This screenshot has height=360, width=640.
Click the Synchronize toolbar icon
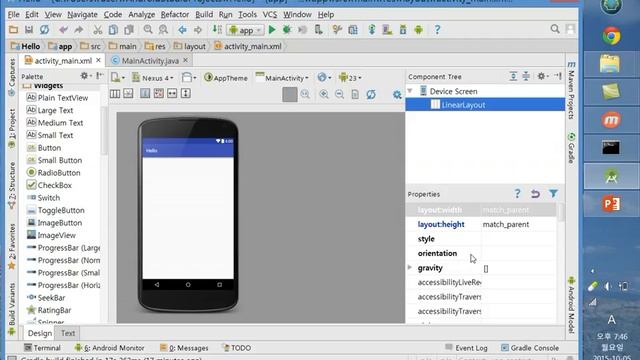pos(44,30)
